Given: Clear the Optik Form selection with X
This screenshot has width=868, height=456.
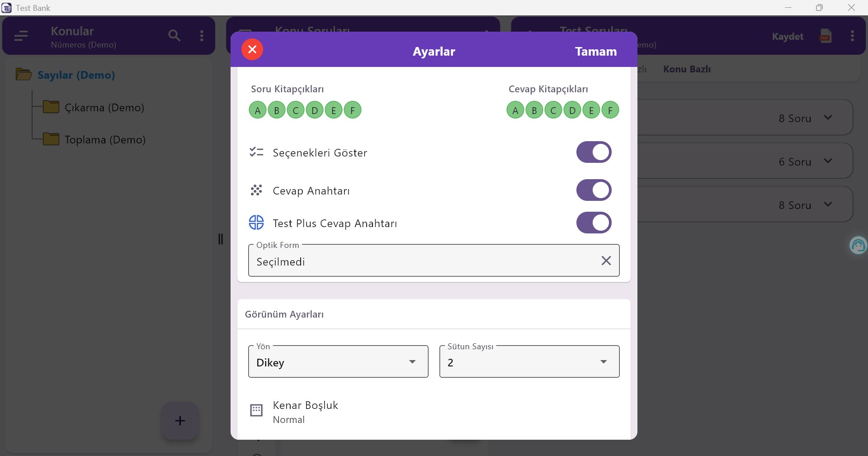Looking at the screenshot, I should (606, 261).
